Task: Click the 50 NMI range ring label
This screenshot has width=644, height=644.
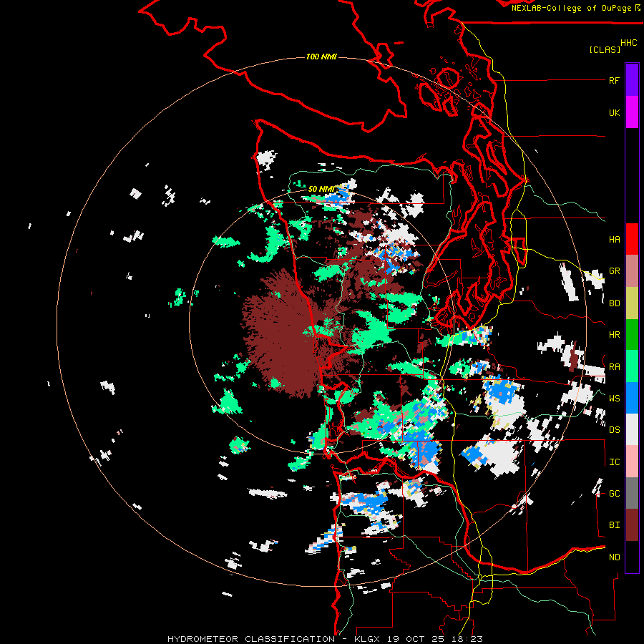Action: (x=321, y=189)
